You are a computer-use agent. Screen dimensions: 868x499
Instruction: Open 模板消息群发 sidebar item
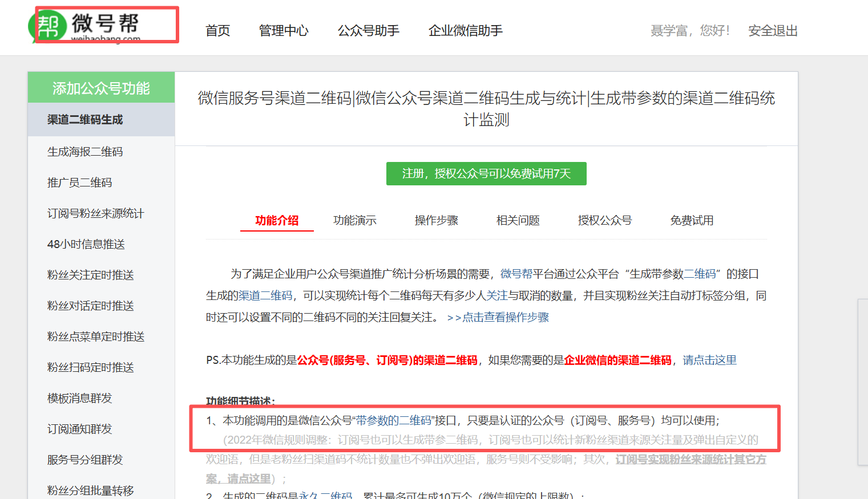point(80,398)
